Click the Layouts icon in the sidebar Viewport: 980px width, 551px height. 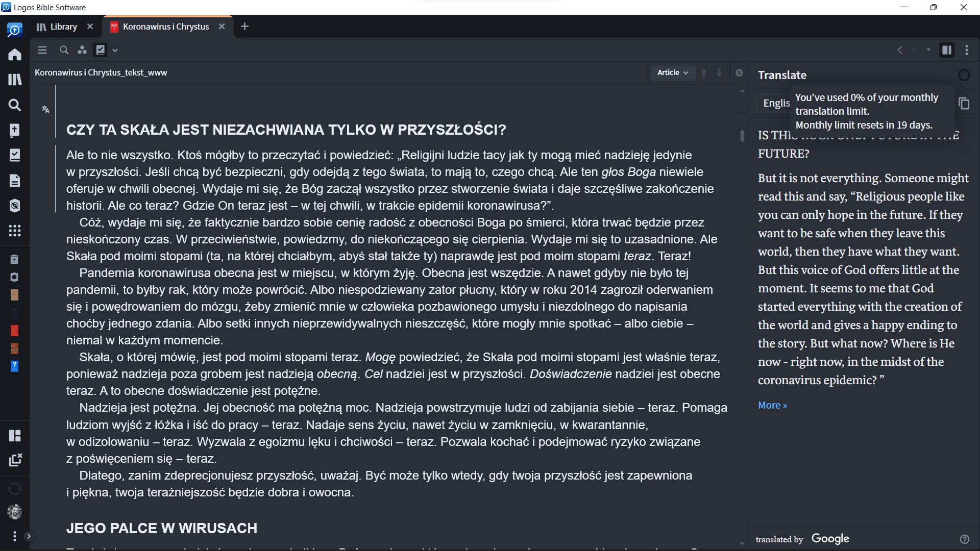click(x=15, y=435)
